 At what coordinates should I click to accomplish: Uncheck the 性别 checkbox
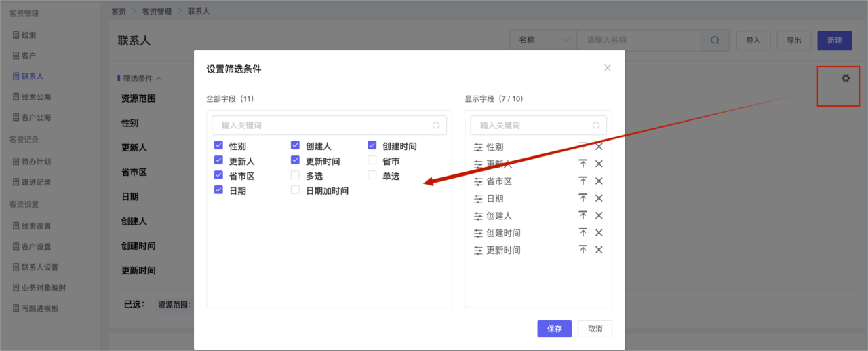[218, 145]
